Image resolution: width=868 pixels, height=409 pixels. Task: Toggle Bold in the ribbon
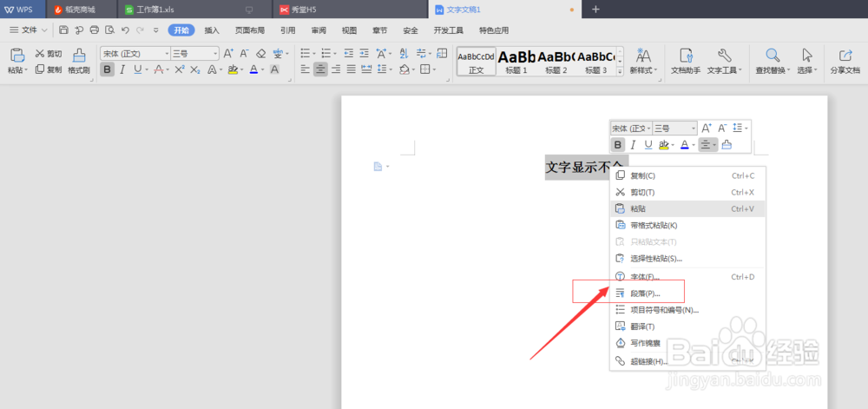(x=107, y=69)
